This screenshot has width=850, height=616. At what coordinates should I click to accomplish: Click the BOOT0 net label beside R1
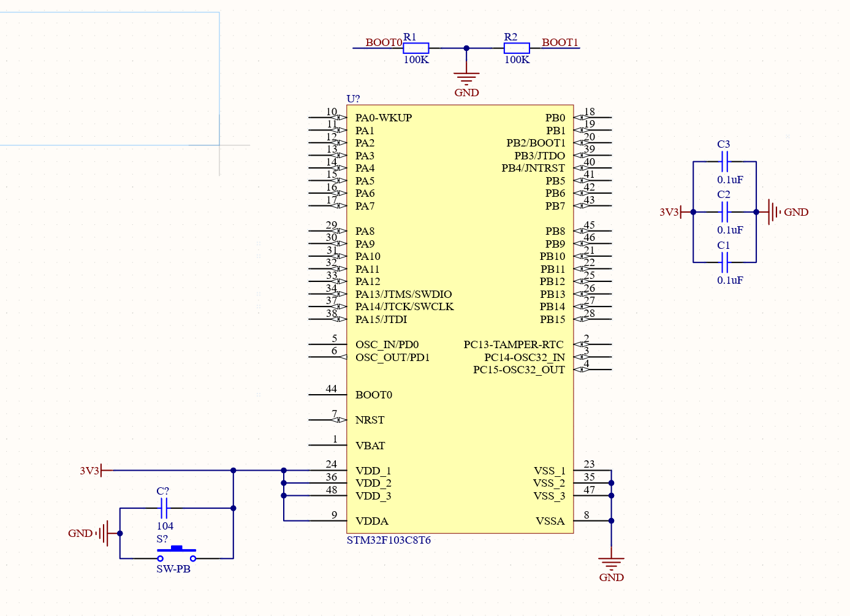tap(384, 42)
